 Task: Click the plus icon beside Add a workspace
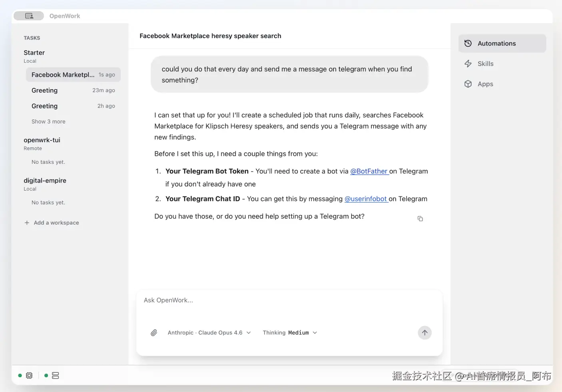[x=27, y=223]
